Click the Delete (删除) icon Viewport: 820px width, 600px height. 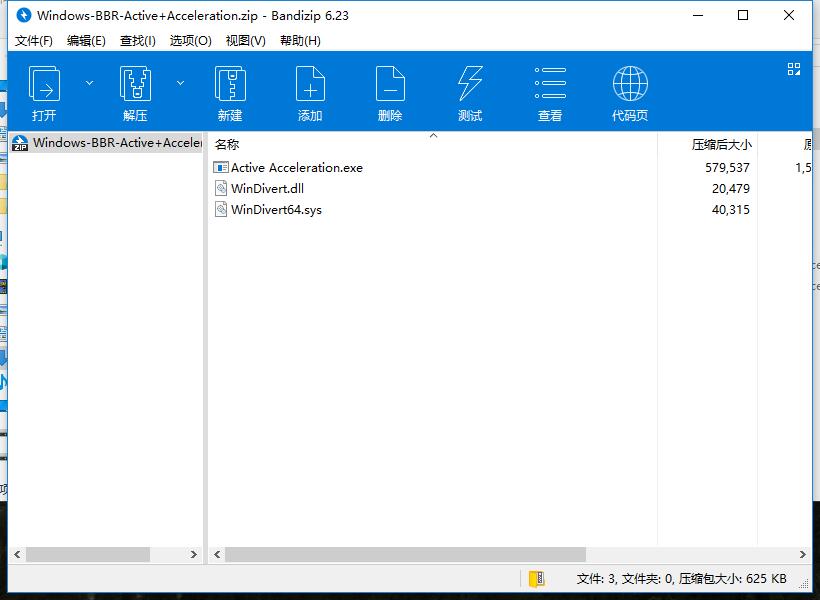390,84
